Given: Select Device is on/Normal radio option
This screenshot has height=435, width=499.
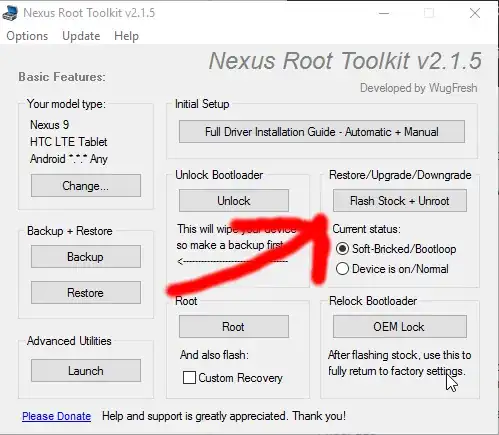Looking at the screenshot, I should click(x=392, y=269).
